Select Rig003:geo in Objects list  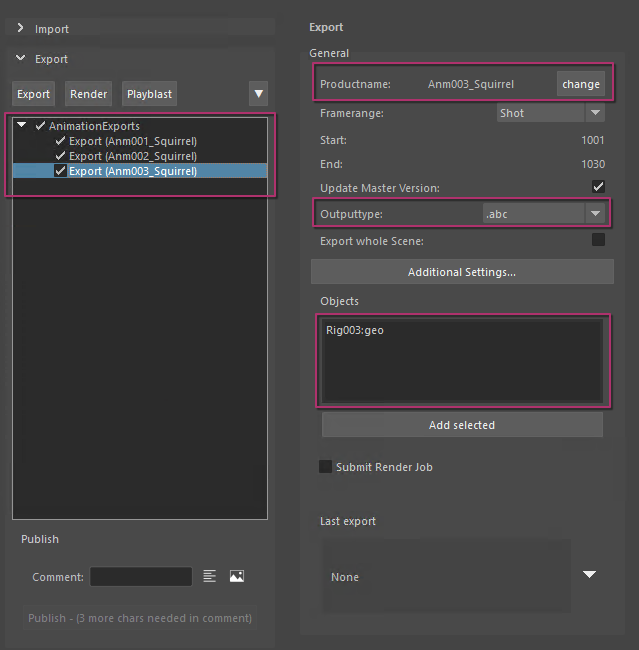(x=355, y=330)
